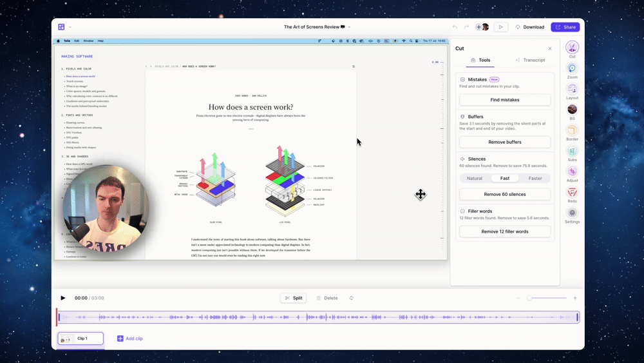Open the Zoom tool in sidebar
644x363 pixels.
(572, 71)
